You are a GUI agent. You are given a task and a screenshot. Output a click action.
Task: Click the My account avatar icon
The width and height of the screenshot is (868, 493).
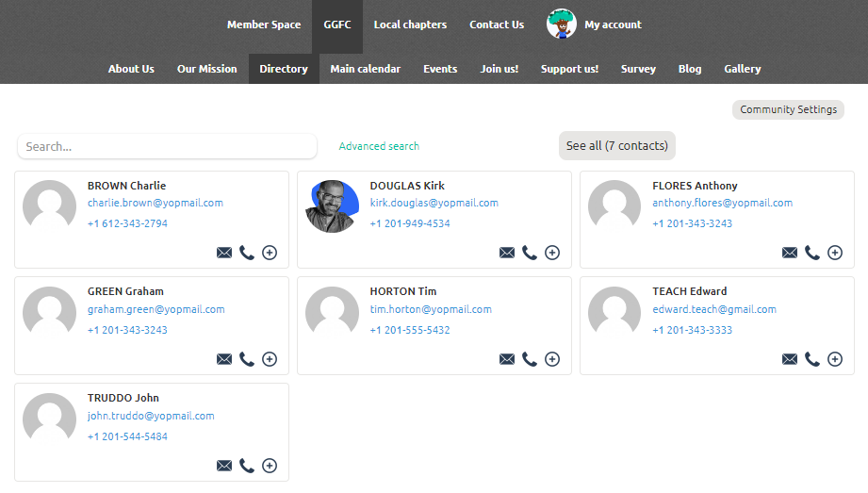point(561,25)
